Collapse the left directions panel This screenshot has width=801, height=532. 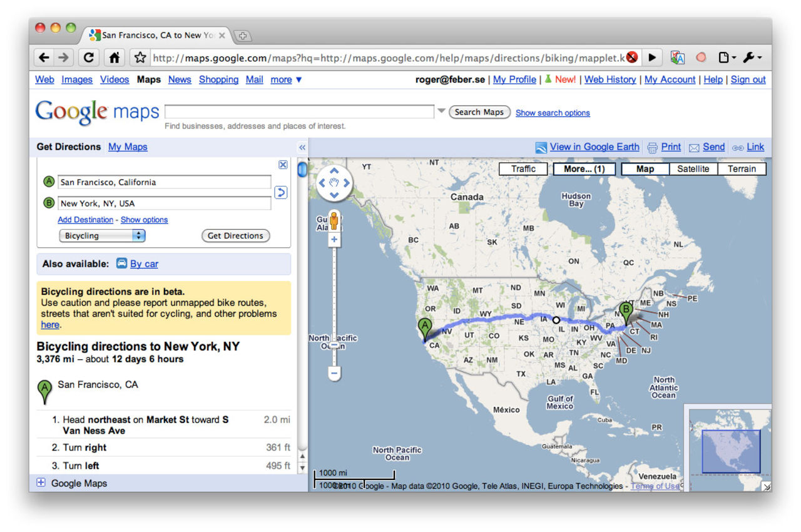pos(302,147)
